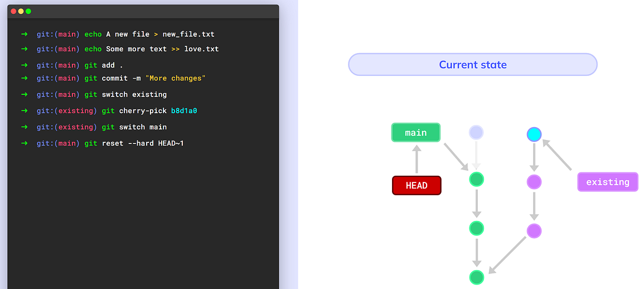The height and width of the screenshot is (289, 644).
Task: Click the 'A new file' echo text
Action: pos(128,35)
